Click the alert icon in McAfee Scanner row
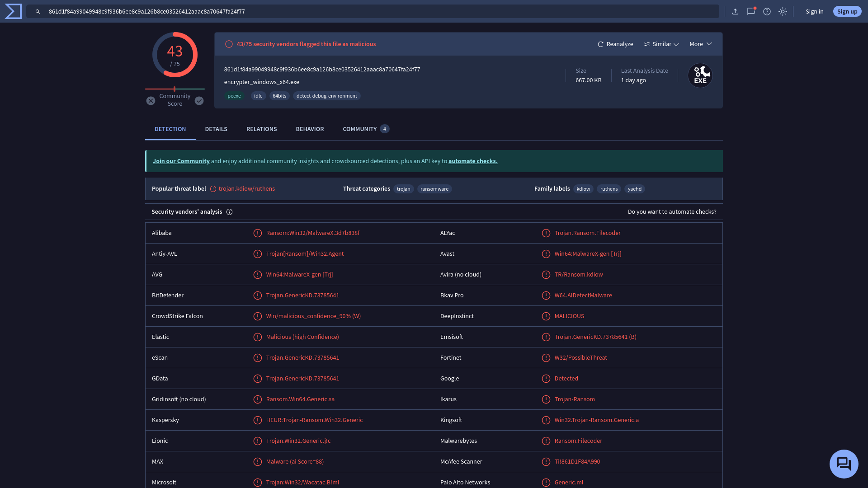 [546, 462]
